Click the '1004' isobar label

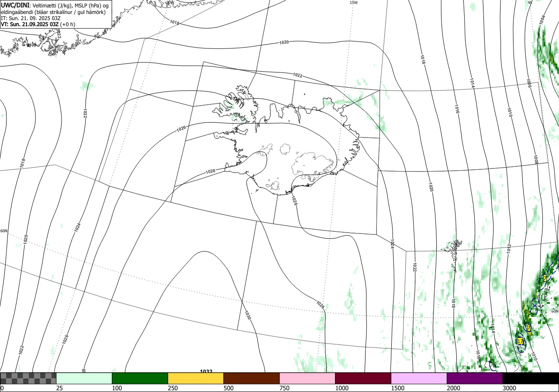[542, 20]
